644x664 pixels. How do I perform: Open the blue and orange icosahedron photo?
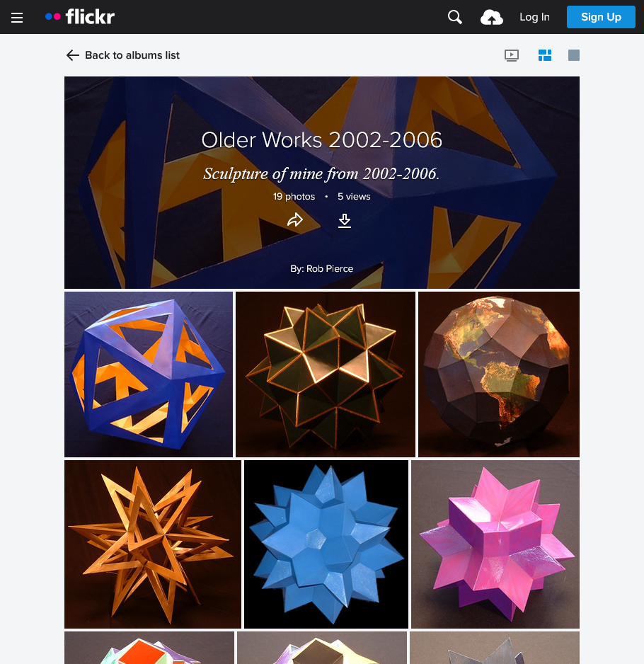[149, 374]
